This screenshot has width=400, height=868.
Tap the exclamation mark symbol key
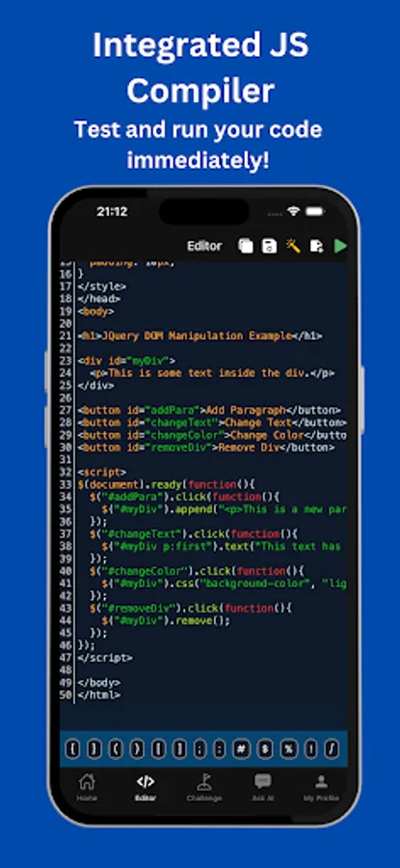(x=311, y=749)
